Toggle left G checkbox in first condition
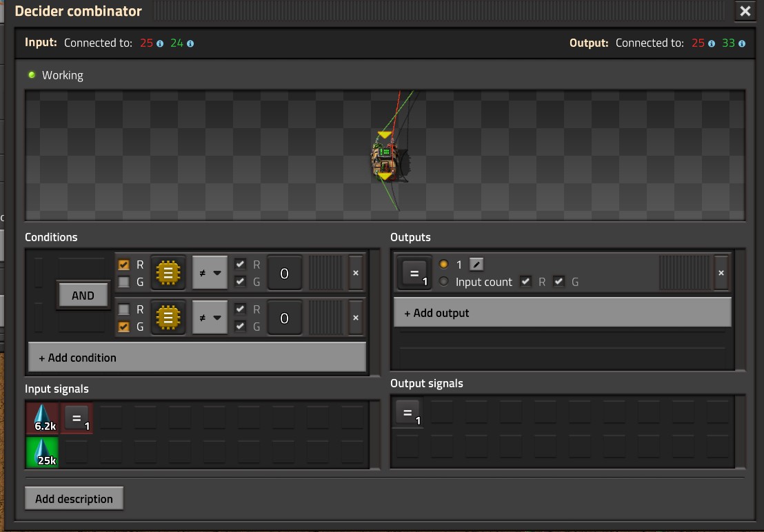The image size is (764, 532). [123, 282]
